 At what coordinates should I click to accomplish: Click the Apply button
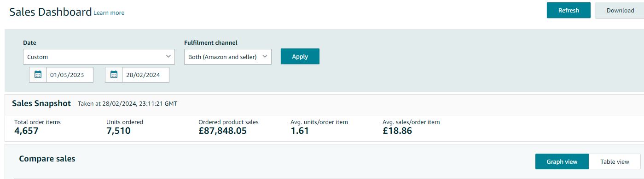(300, 56)
